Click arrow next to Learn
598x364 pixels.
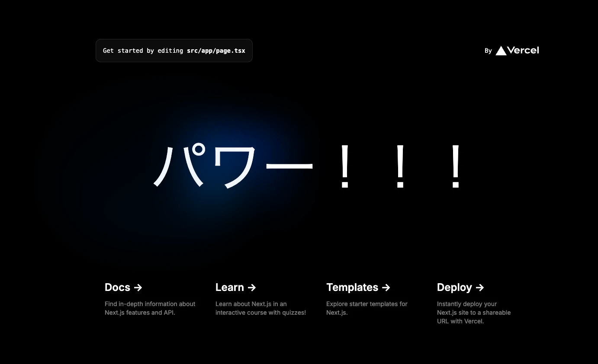click(252, 287)
